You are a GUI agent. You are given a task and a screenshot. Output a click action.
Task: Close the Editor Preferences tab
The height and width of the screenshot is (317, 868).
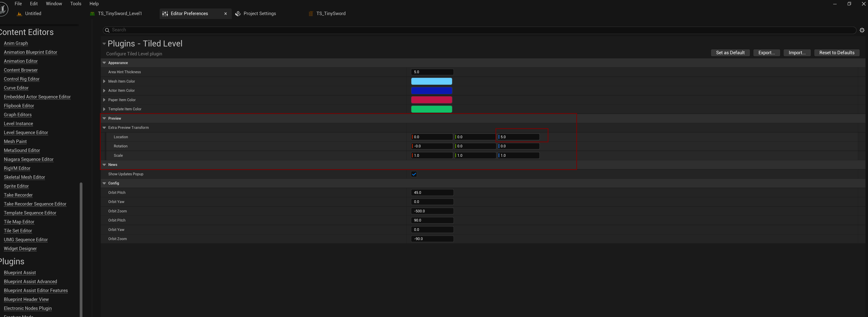(225, 14)
